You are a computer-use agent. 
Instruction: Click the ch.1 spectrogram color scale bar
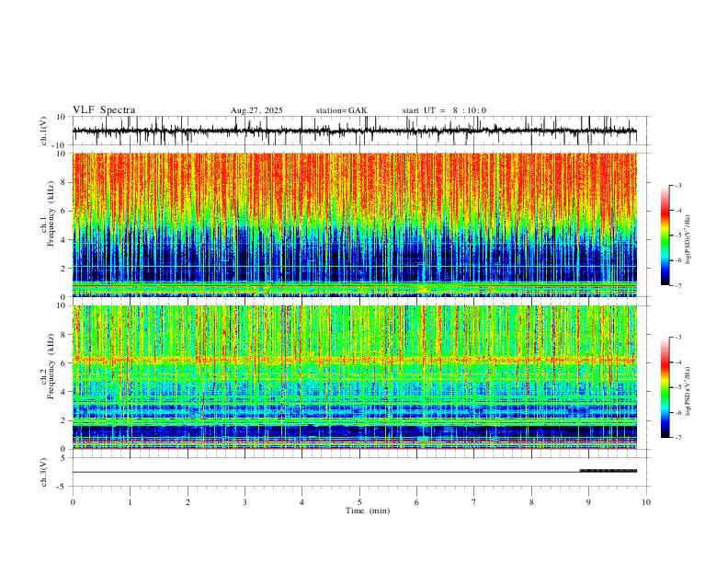click(x=665, y=235)
